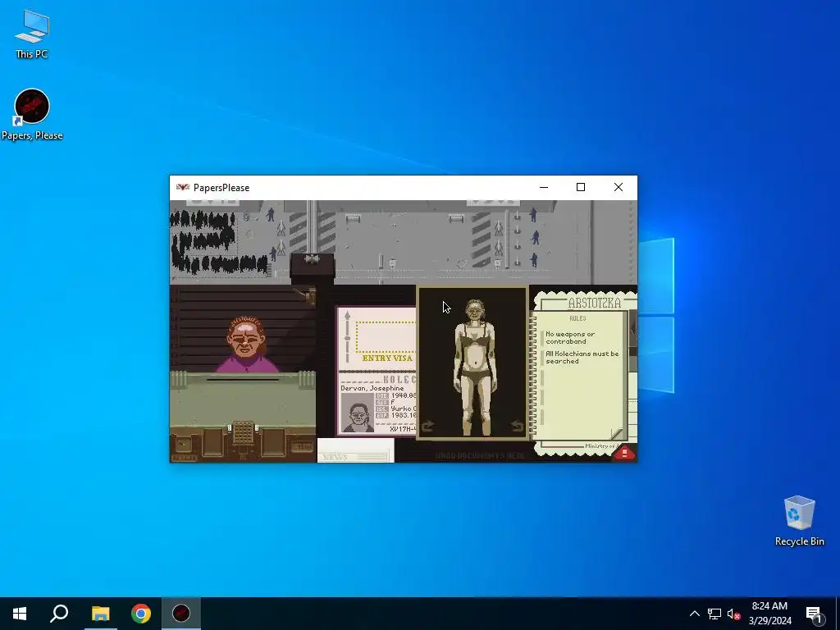
Task: Click the intercom speaker grille on the counter
Action: (243, 431)
